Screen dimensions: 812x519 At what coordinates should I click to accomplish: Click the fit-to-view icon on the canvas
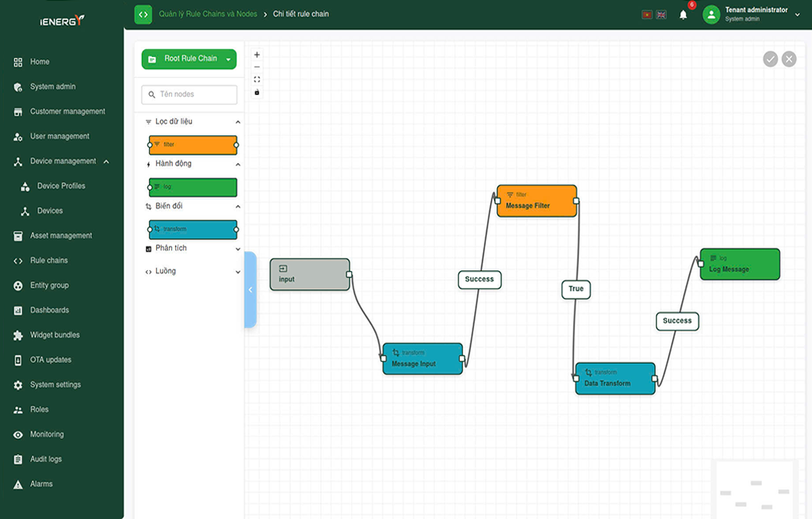coord(257,79)
